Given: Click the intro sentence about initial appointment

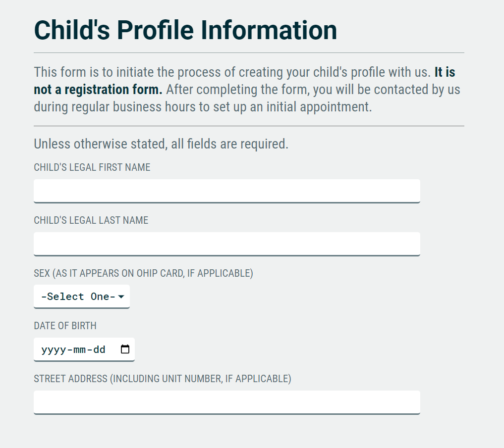Looking at the screenshot, I should [247, 99].
